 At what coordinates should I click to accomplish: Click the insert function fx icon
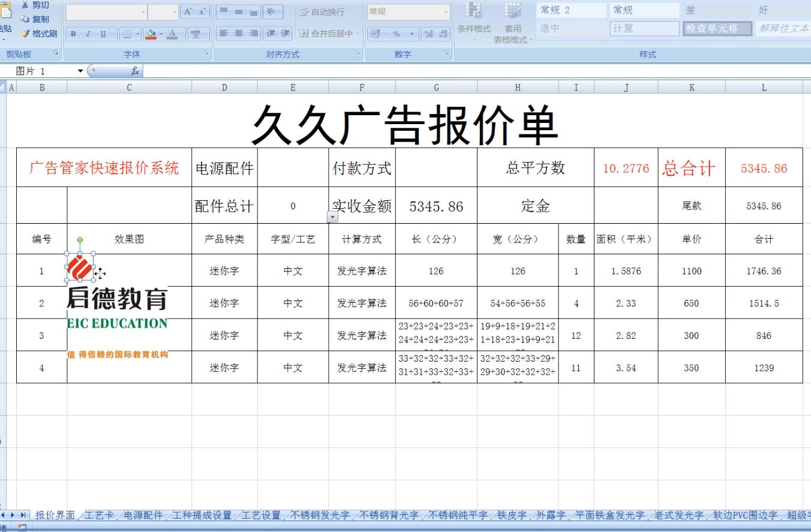coord(136,71)
